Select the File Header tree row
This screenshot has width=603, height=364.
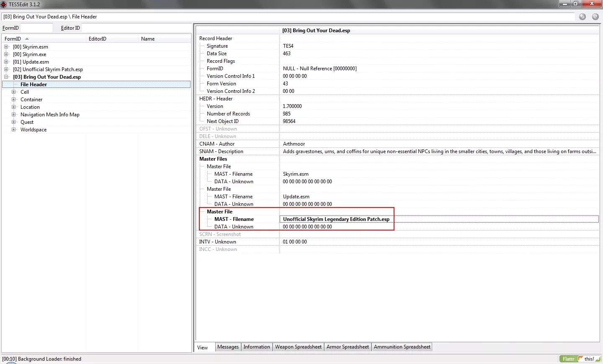click(x=96, y=85)
